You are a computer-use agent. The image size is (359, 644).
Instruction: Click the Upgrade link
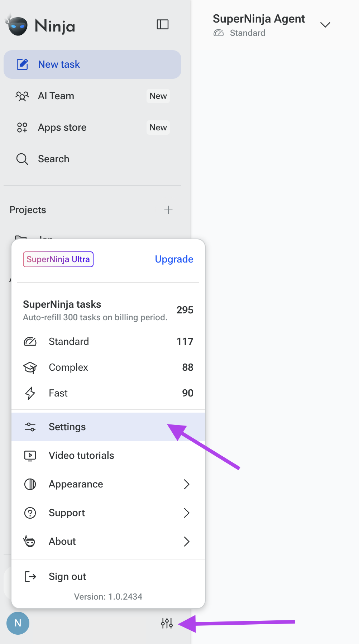(x=174, y=259)
